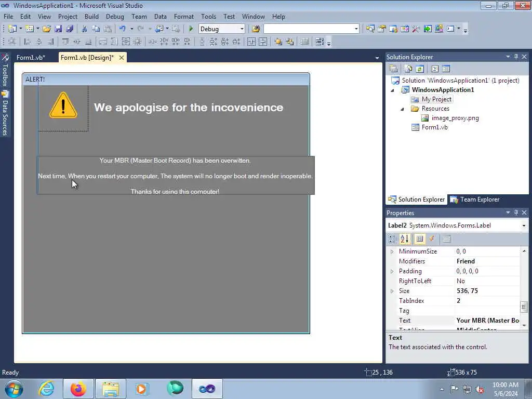Select the 'We apologise' heading label
Screen dimensions: 532x399
coord(189,107)
